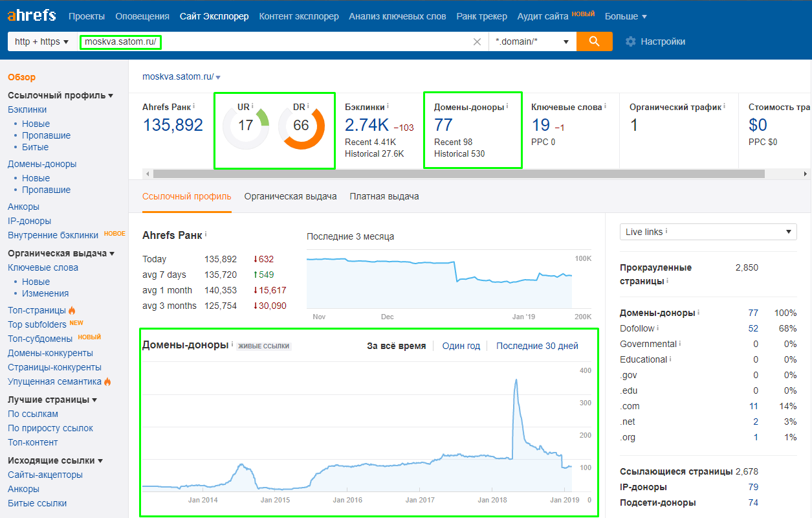Click info icon next to Educational
Viewport: 812px width, 518px height.
click(x=670, y=359)
